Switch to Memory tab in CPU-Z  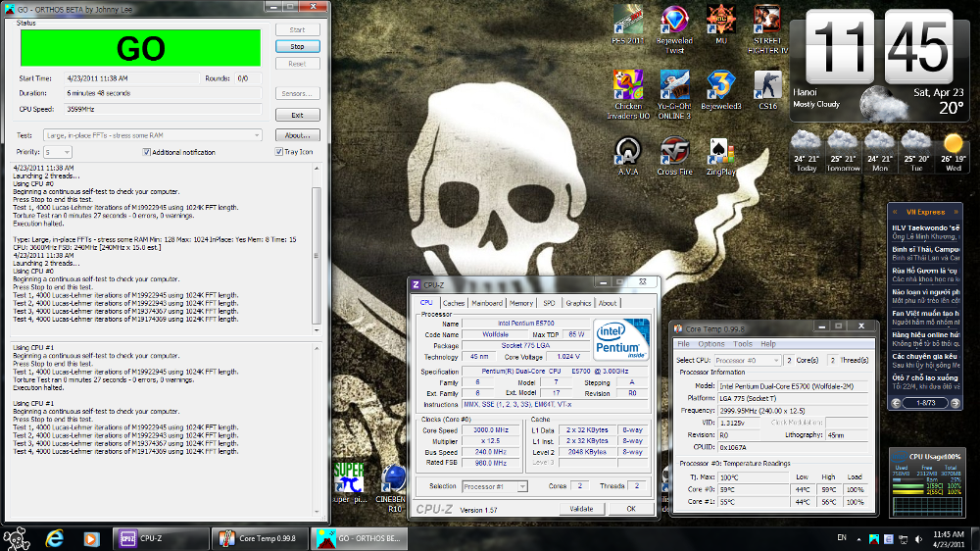(x=520, y=303)
